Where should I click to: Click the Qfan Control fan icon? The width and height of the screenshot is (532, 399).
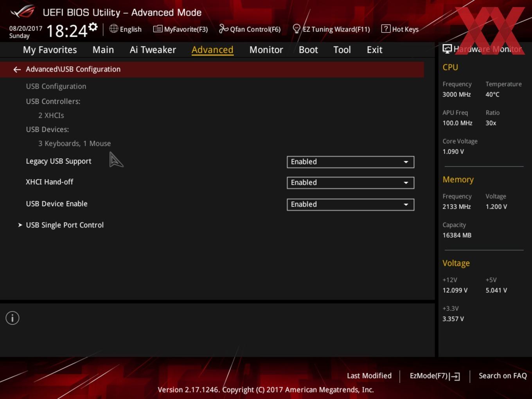click(223, 29)
